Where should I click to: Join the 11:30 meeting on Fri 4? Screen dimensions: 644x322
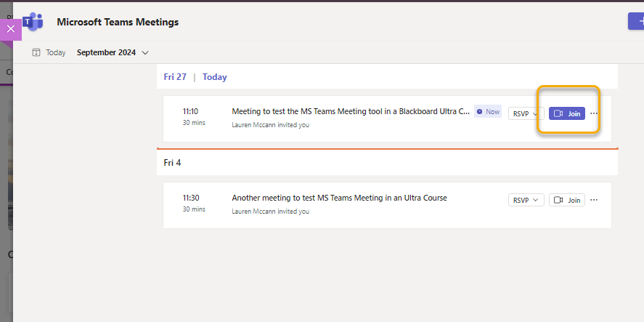point(567,200)
